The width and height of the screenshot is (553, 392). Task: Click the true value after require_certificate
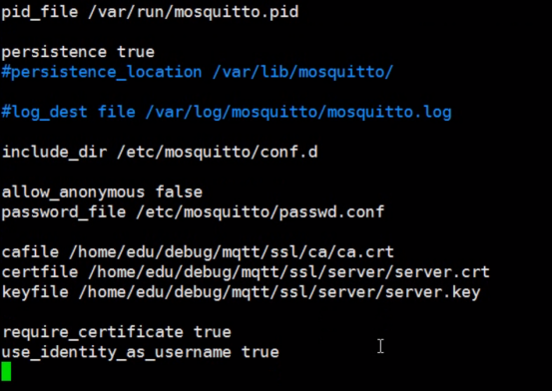point(213,332)
